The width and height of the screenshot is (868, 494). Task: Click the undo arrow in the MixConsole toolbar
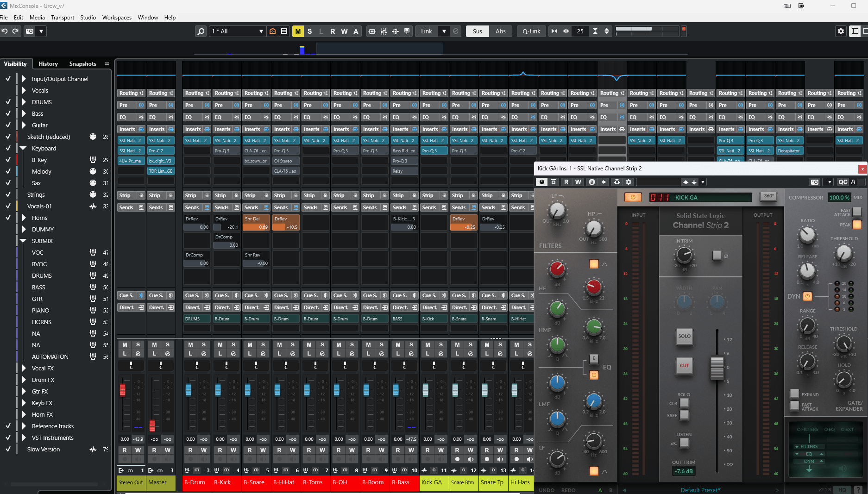5,31
